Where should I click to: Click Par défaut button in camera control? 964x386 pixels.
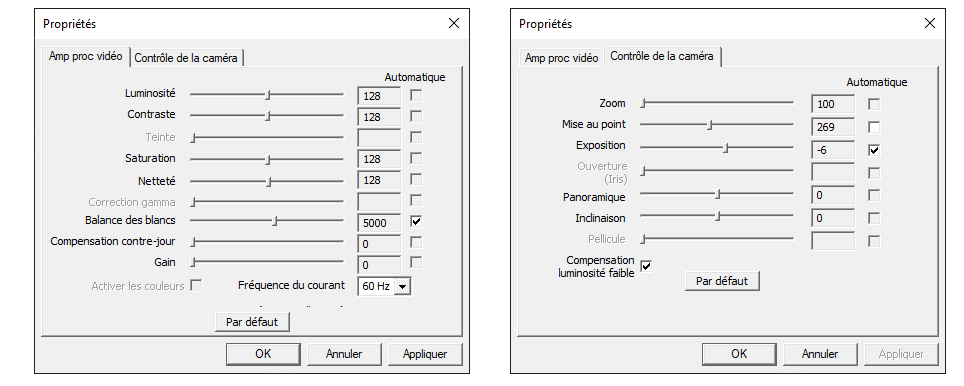(722, 281)
